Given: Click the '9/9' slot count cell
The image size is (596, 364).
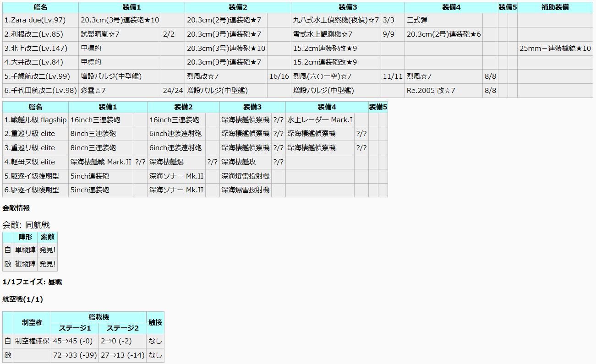Looking at the screenshot, I should (x=393, y=34).
